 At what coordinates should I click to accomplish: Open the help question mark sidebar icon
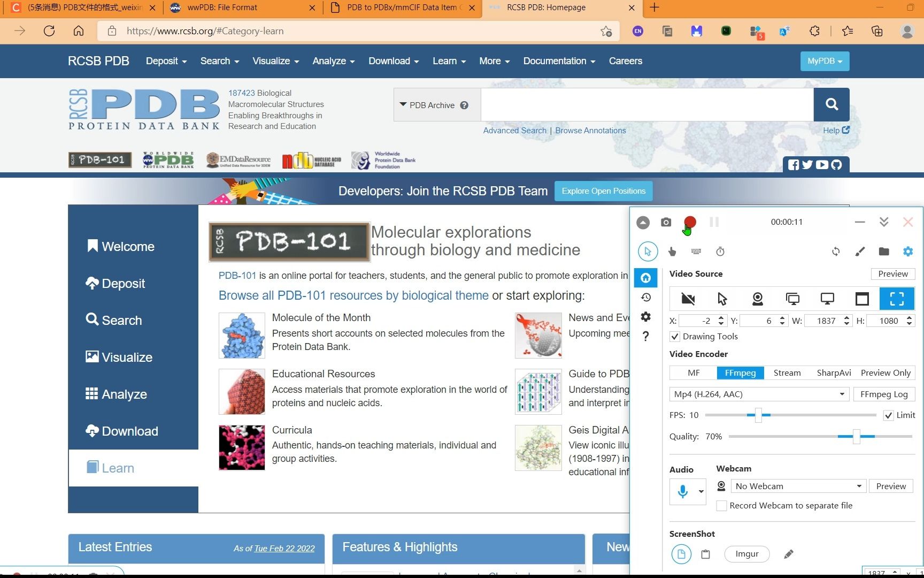pos(646,336)
